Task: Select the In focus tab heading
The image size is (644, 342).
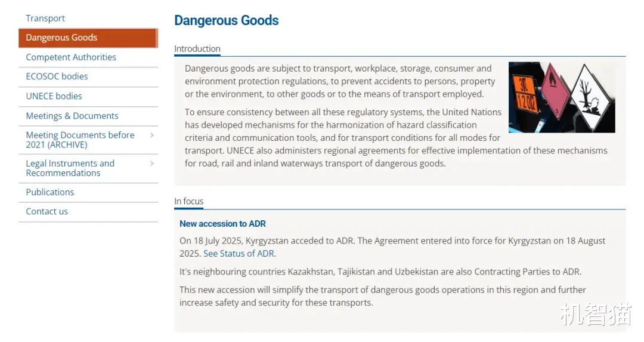Action: pos(188,201)
